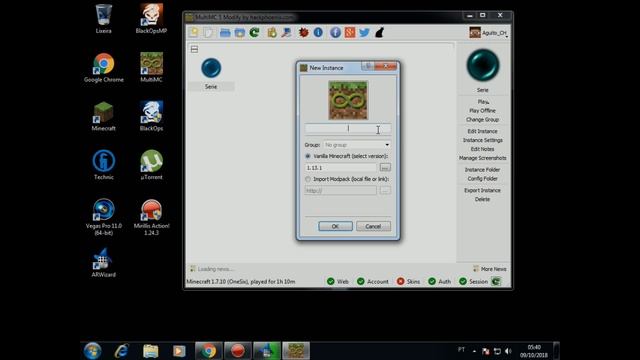This screenshot has width=640, height=360.
Task: Select the Import Modpack radio button
Action: pyautogui.click(x=308, y=179)
